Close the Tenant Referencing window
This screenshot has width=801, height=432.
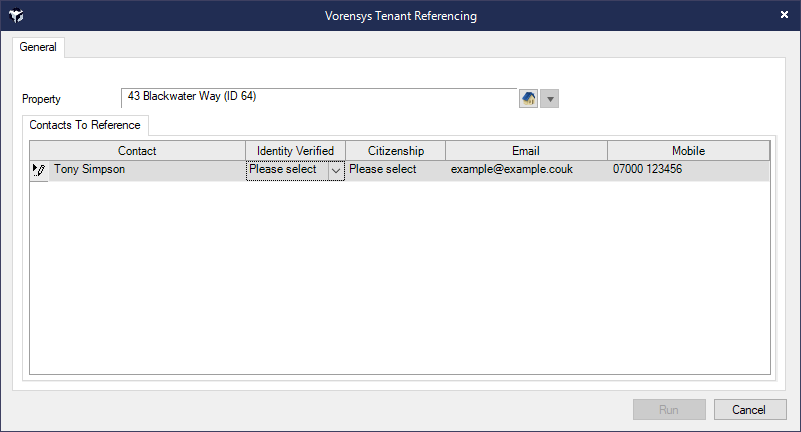[x=784, y=15]
